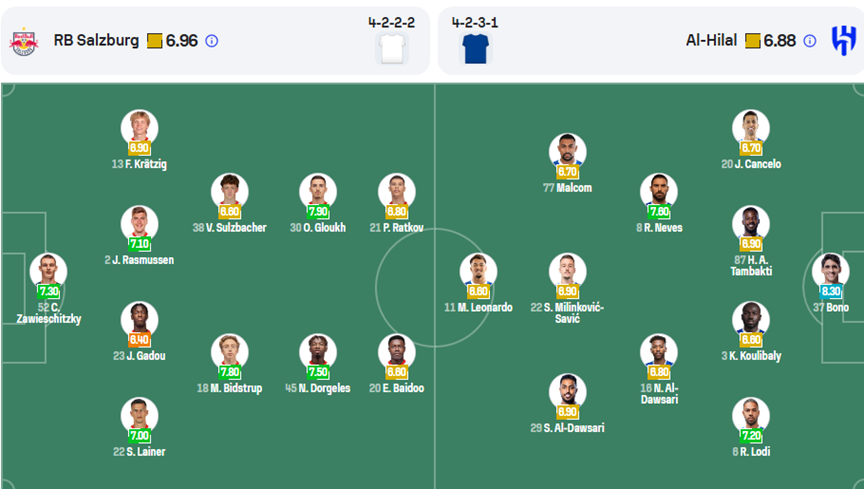The height and width of the screenshot is (489, 864).
Task: Select the C. Zawieschitzky goalkeeper photo
Action: [x=48, y=272]
